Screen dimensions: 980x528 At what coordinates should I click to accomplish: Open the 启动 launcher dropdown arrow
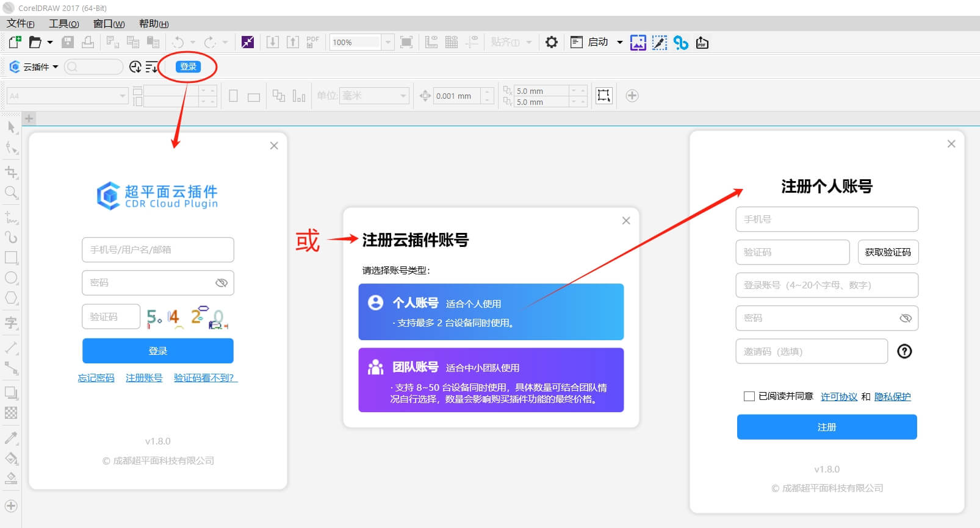coord(619,42)
